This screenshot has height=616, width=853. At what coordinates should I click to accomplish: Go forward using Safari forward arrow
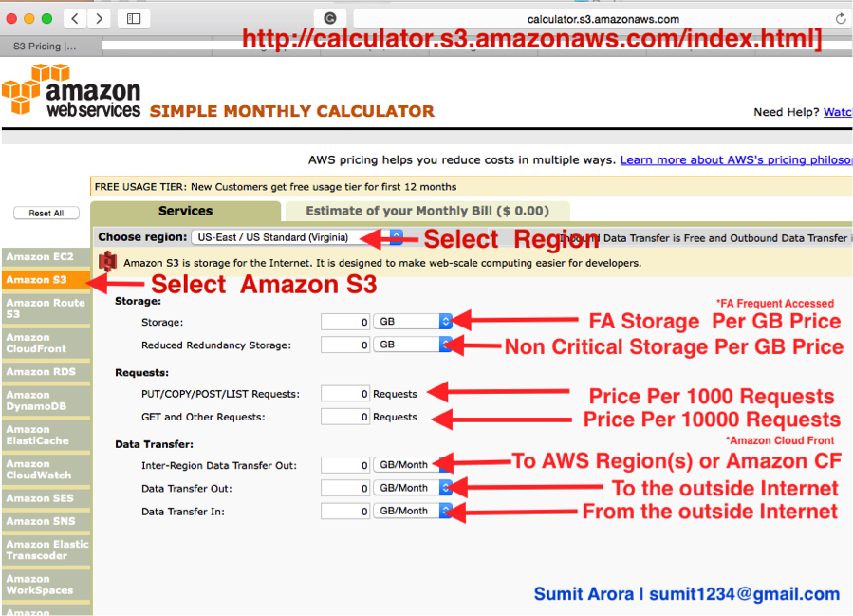[99, 18]
